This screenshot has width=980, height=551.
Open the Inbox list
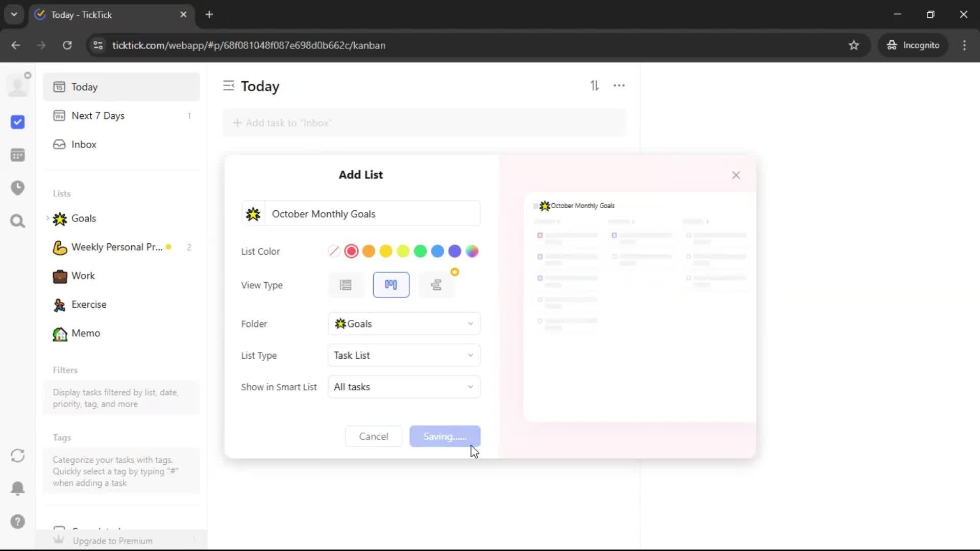[84, 144]
